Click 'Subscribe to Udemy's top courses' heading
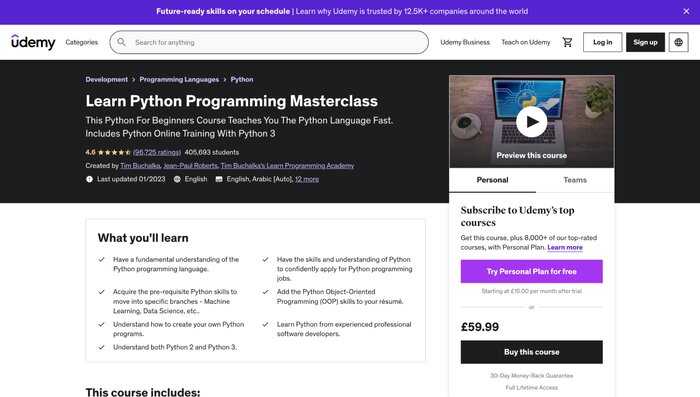Viewport: 700px width, 397px height. (517, 216)
